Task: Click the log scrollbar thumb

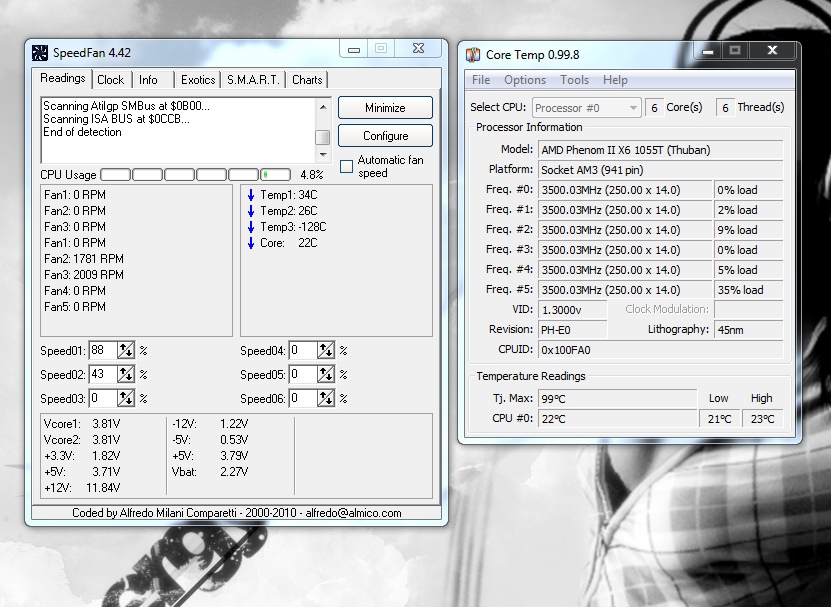Action: [323, 137]
